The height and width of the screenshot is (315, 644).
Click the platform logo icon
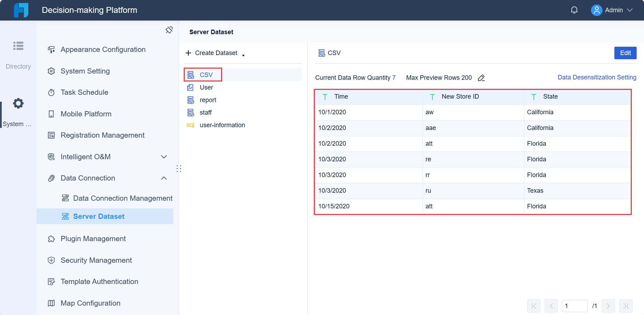pos(21,10)
